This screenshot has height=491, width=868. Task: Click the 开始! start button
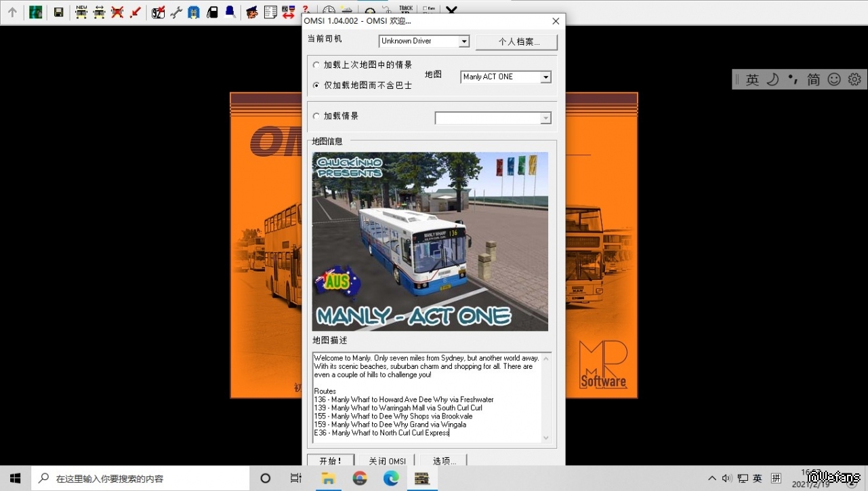click(x=331, y=460)
